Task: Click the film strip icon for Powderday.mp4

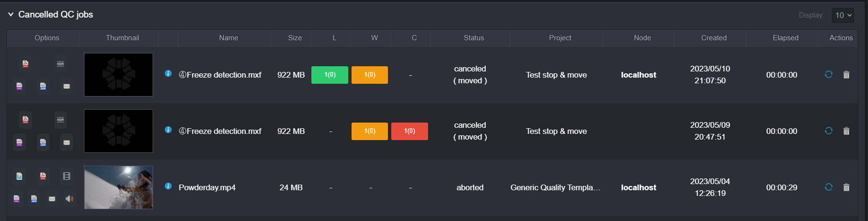Action: 67,176
